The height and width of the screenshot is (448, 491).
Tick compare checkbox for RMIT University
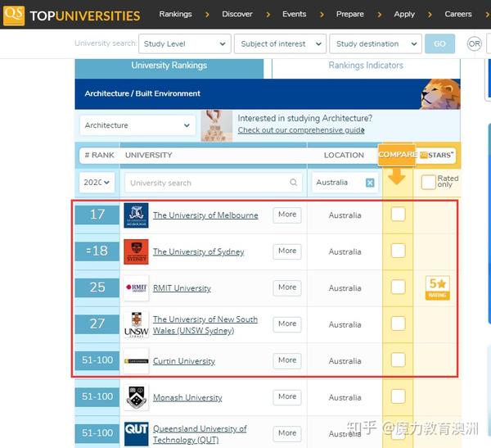click(x=398, y=287)
